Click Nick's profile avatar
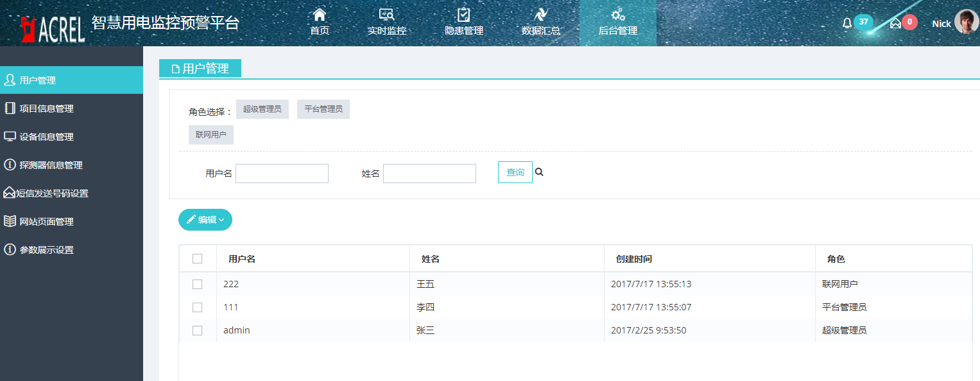The height and width of the screenshot is (381, 980). click(x=966, y=22)
